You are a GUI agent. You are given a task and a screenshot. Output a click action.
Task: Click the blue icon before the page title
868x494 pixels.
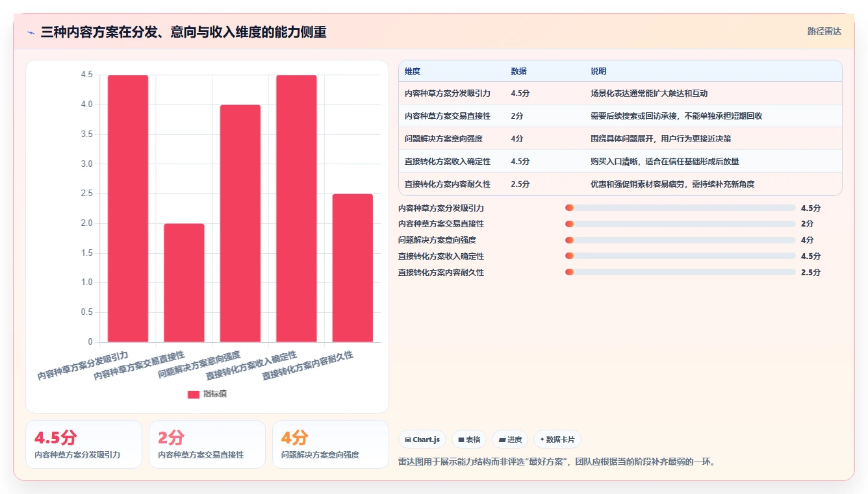tap(31, 32)
